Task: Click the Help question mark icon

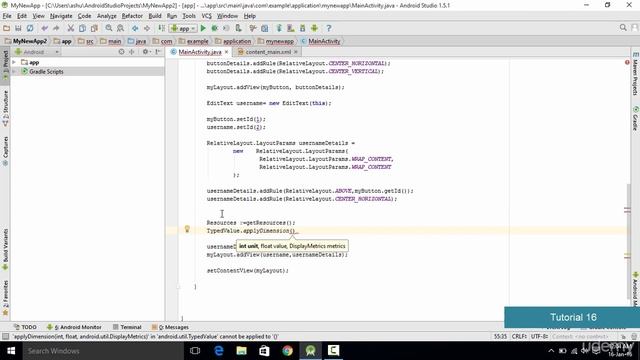Action: click(329, 28)
